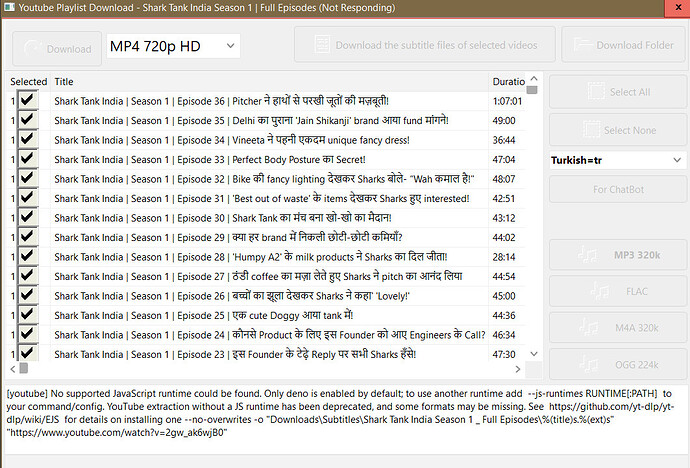Select Episode 29 brand title row

click(x=228, y=238)
